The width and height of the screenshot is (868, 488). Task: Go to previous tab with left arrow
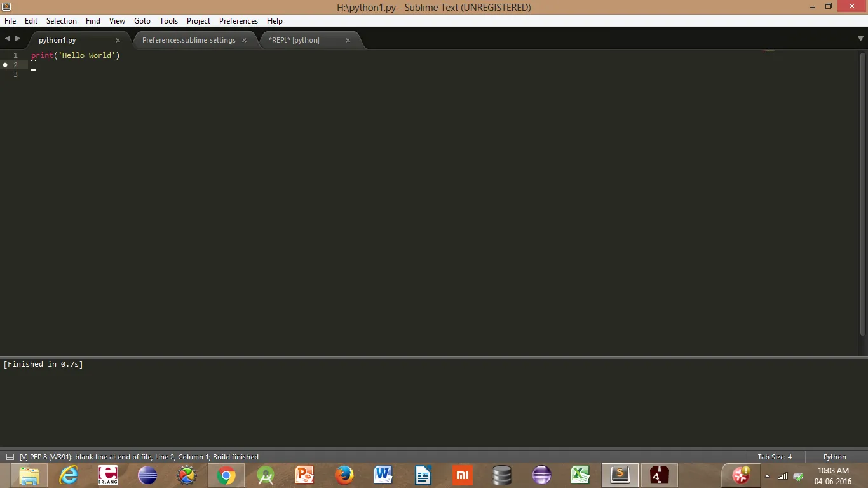click(x=8, y=39)
